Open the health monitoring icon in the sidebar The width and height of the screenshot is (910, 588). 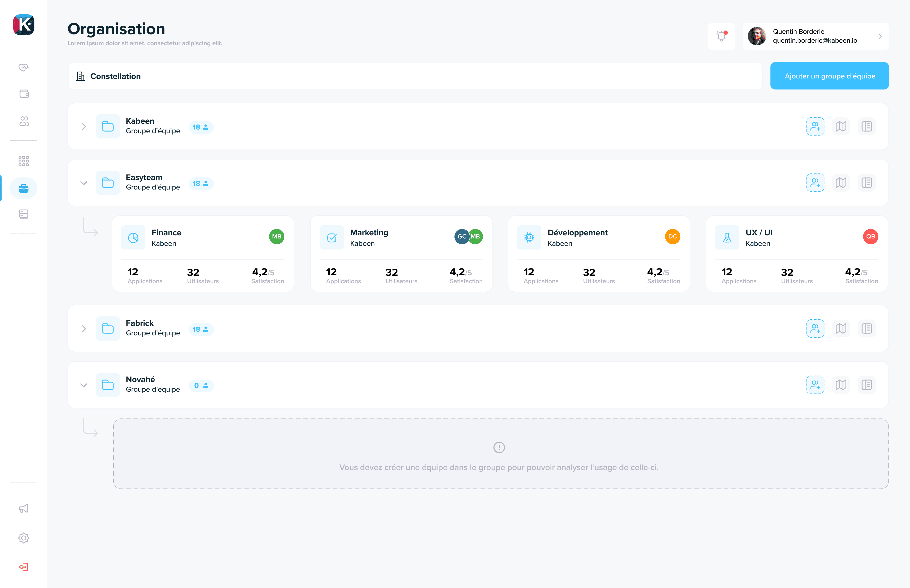tap(24, 68)
